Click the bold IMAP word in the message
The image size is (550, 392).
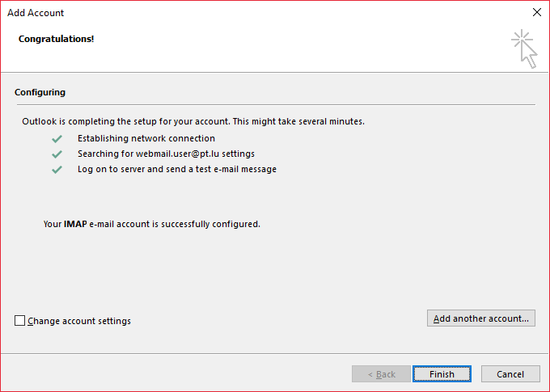[x=75, y=224]
